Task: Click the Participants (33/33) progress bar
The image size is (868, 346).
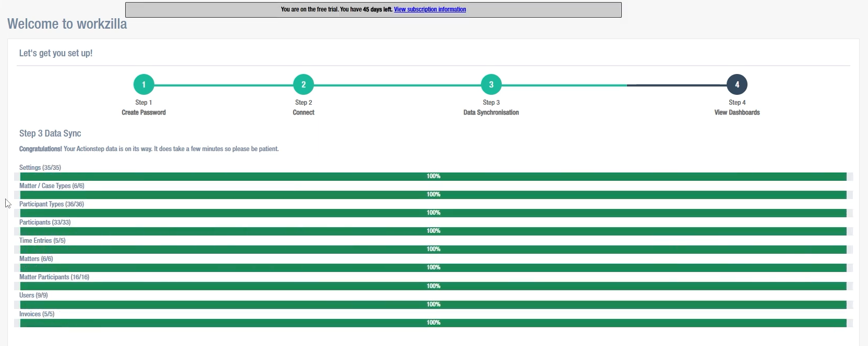Action: pos(433,231)
